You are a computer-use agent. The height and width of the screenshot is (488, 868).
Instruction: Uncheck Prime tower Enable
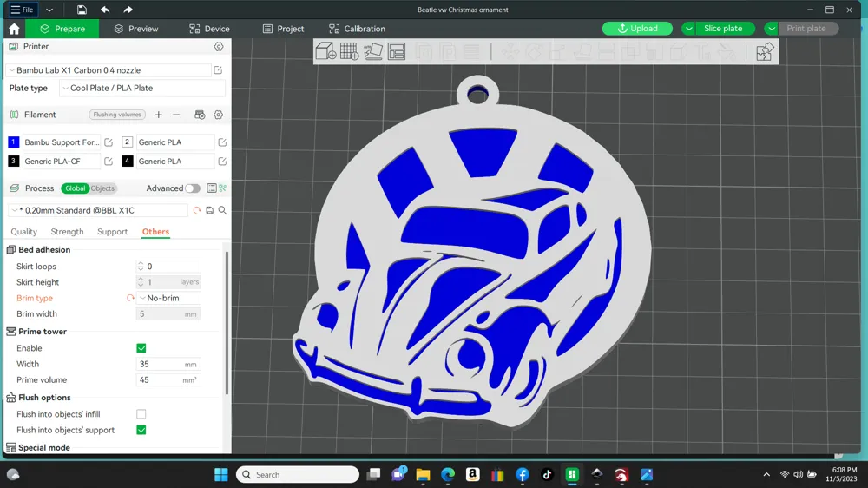click(x=141, y=348)
